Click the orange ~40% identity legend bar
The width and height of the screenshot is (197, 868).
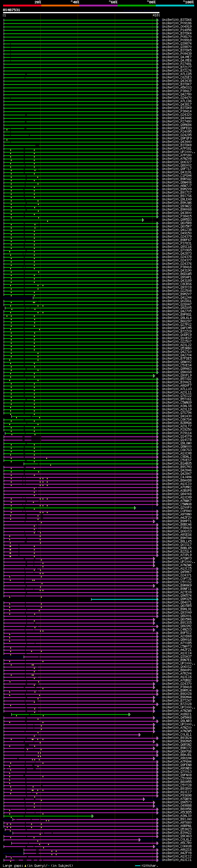tap(60, 6)
